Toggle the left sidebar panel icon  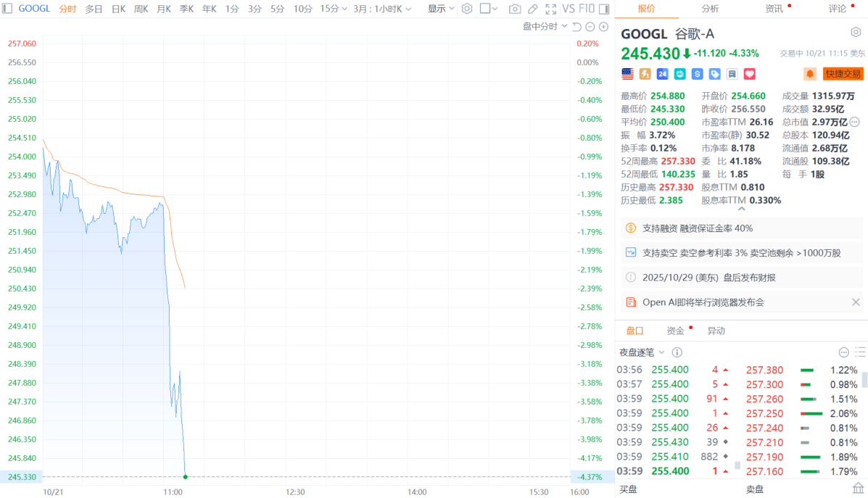click(x=7, y=8)
